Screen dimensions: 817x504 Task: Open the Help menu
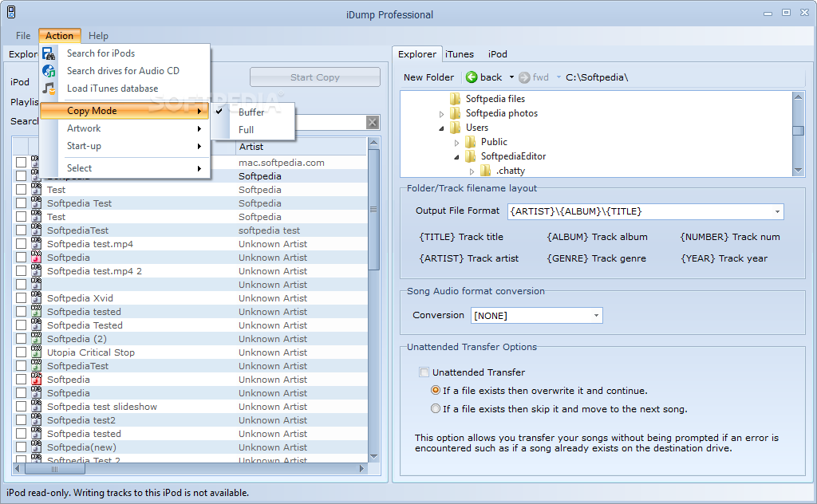pos(98,35)
